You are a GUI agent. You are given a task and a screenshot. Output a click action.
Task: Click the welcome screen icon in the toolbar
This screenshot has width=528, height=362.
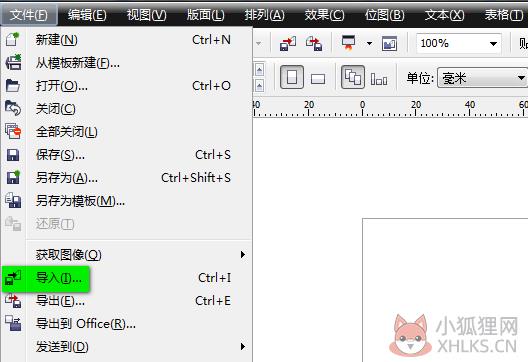click(389, 43)
